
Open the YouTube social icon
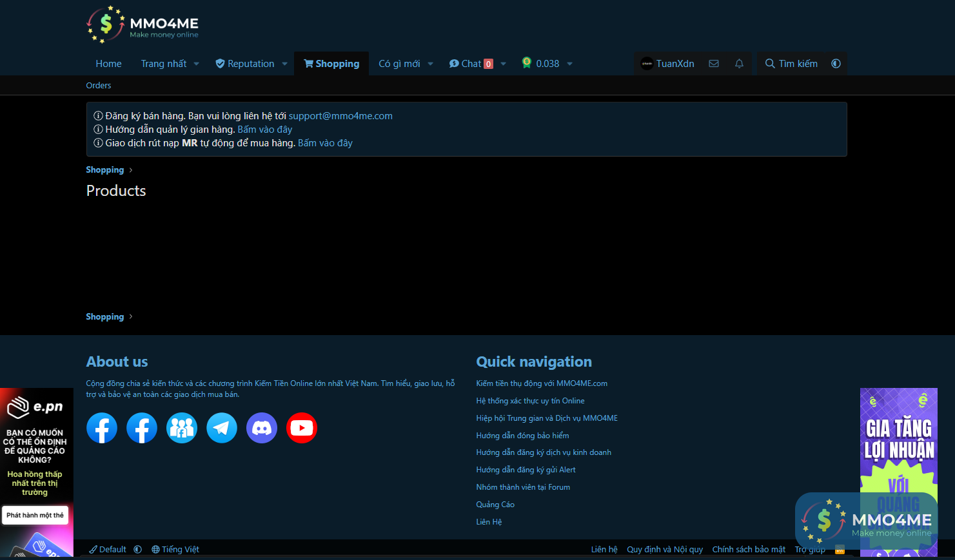pos(302,428)
